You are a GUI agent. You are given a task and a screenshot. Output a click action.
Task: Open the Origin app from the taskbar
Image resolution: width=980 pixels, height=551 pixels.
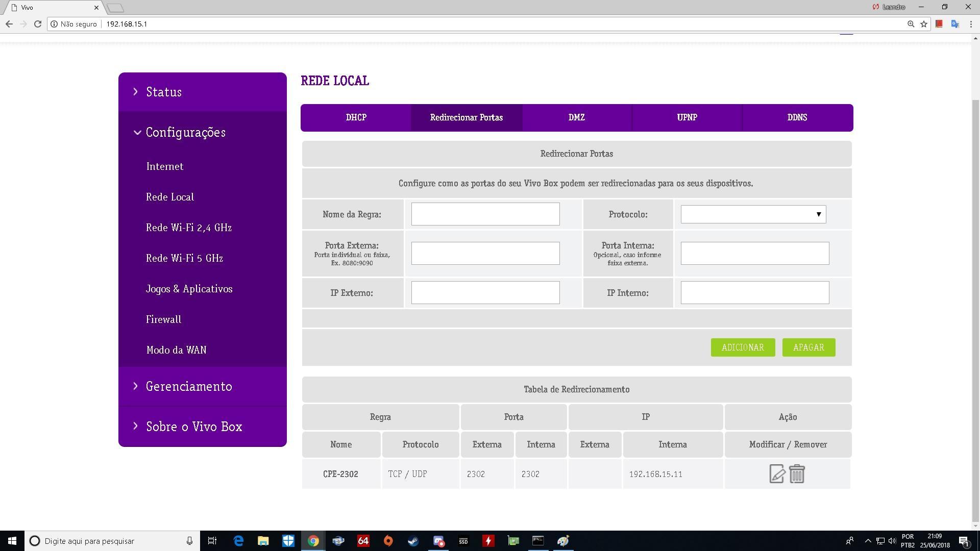click(x=388, y=541)
